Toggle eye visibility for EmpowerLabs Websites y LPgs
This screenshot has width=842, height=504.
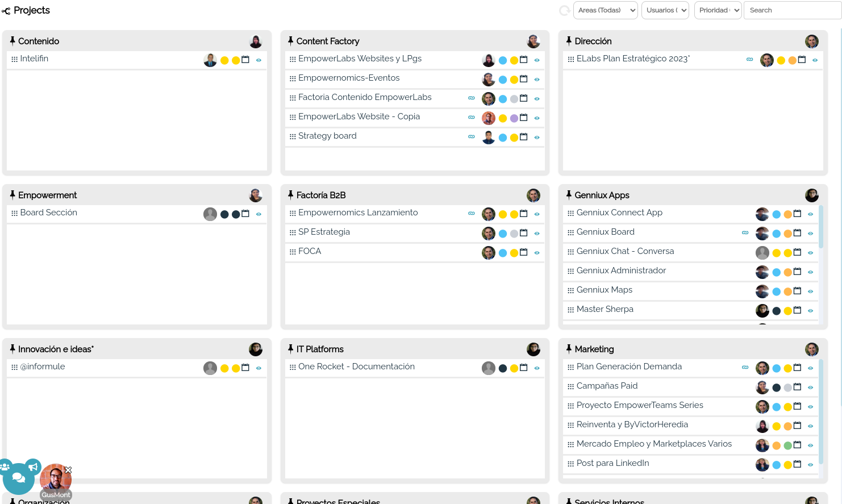[x=537, y=60]
